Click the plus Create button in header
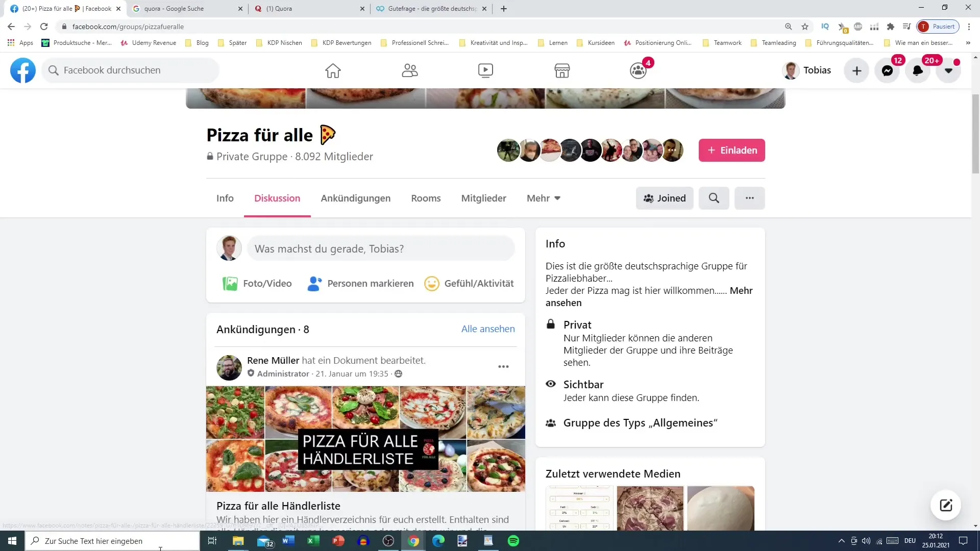Image resolution: width=980 pixels, height=551 pixels. click(857, 70)
